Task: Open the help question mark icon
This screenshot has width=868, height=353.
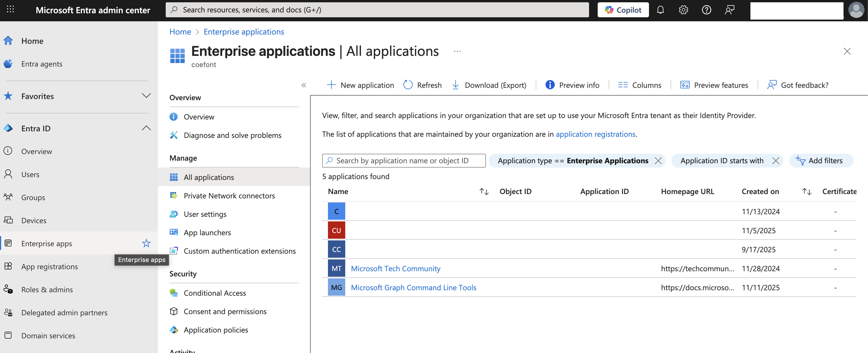Action: [x=706, y=10]
